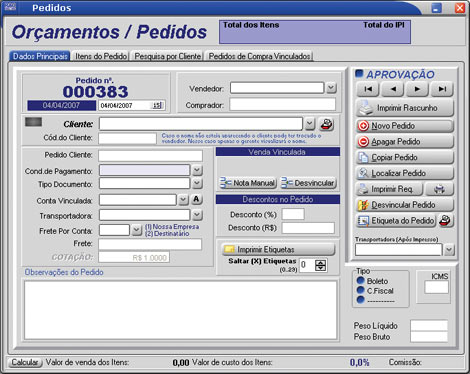
Task: Open Pesquisa por Cliente tab
Action: pyautogui.click(x=168, y=56)
